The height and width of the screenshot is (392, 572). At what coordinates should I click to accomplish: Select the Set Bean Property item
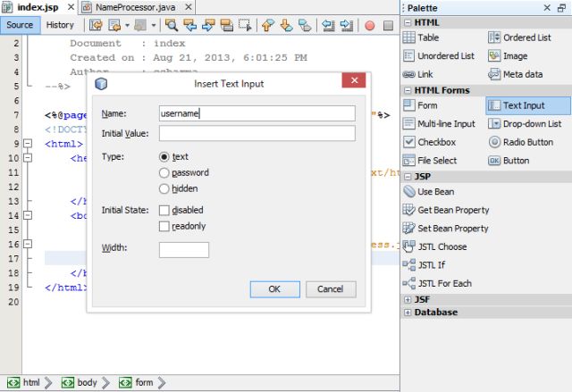(446, 228)
